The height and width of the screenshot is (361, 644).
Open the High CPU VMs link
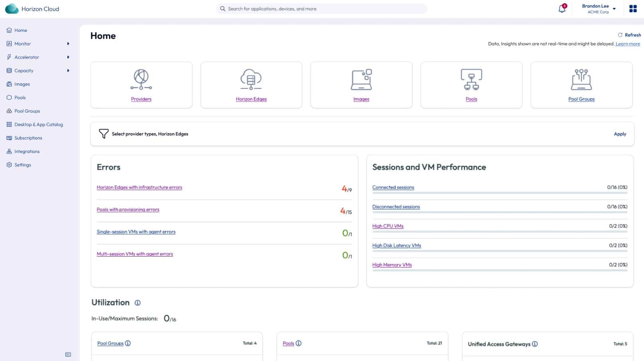pyautogui.click(x=388, y=226)
